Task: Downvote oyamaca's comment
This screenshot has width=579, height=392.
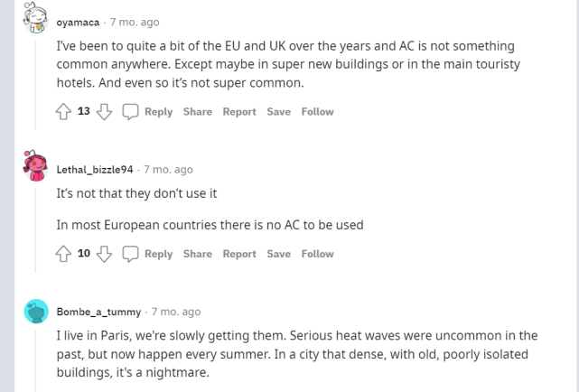Action: click(104, 111)
